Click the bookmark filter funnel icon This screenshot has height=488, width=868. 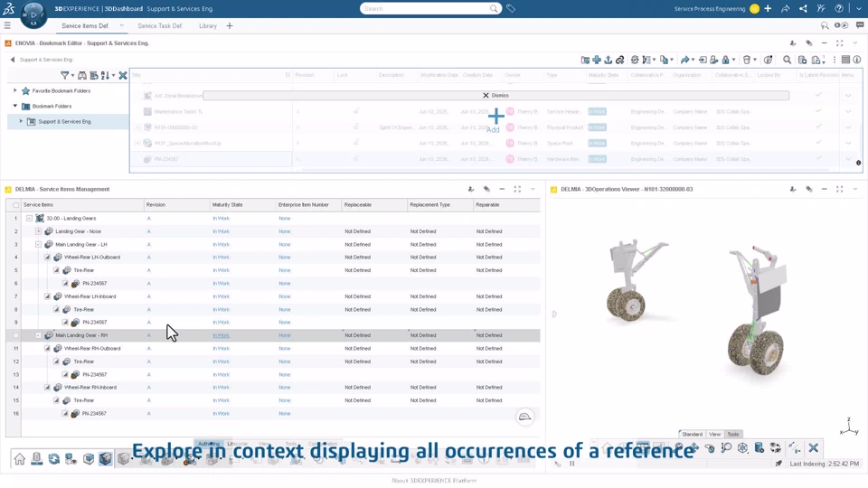click(65, 75)
